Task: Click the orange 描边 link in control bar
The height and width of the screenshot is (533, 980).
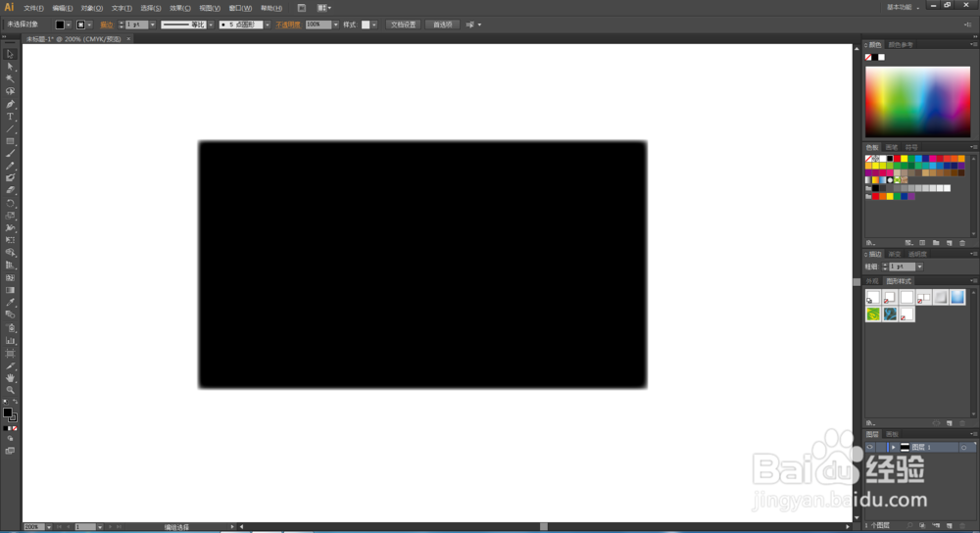Action: click(x=107, y=25)
